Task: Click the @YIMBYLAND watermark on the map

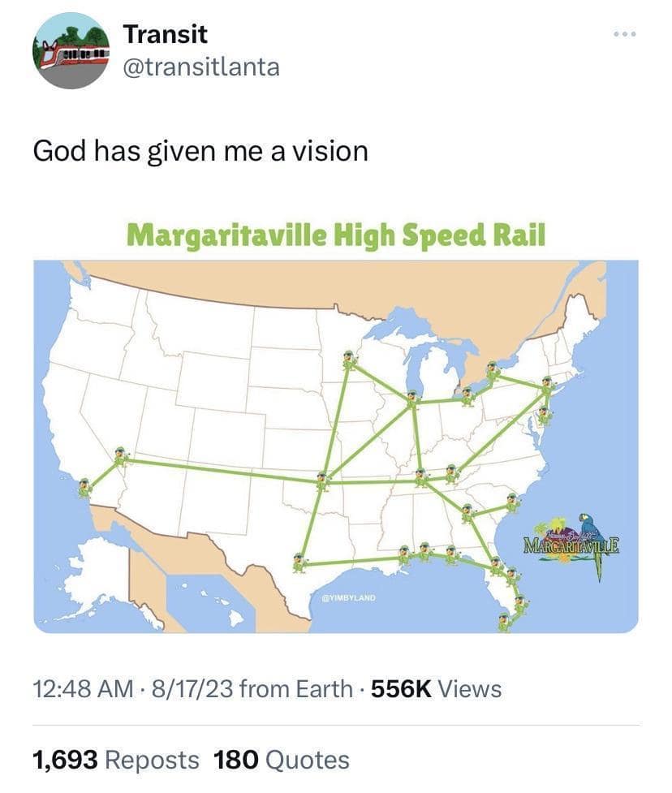Action: click(349, 597)
